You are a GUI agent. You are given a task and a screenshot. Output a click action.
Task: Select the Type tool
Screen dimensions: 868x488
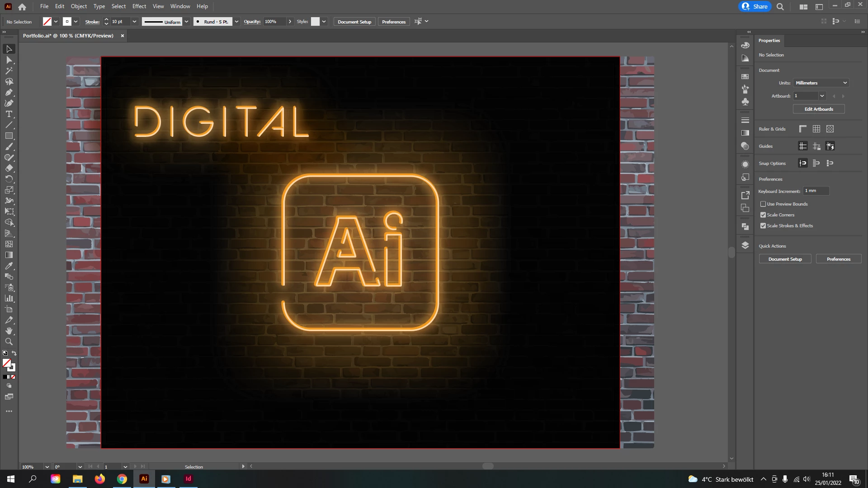click(9, 114)
